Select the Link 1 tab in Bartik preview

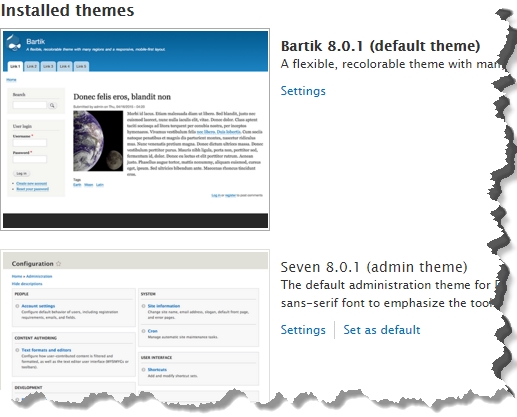point(15,66)
